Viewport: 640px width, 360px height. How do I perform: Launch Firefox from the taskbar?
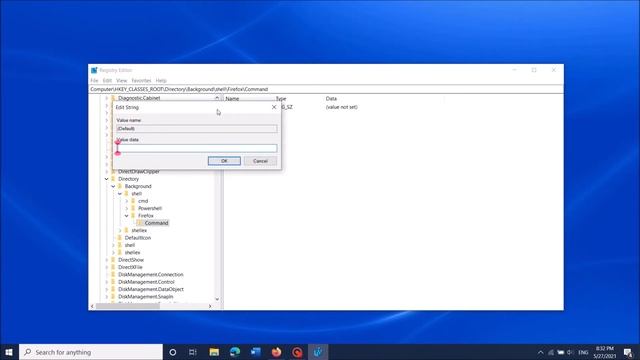[x=277, y=352]
